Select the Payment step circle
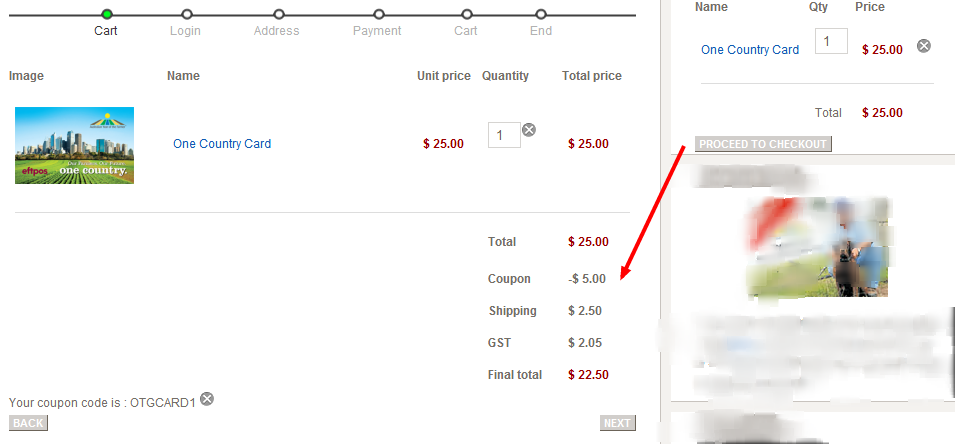The width and height of the screenshot is (955, 444). click(379, 14)
